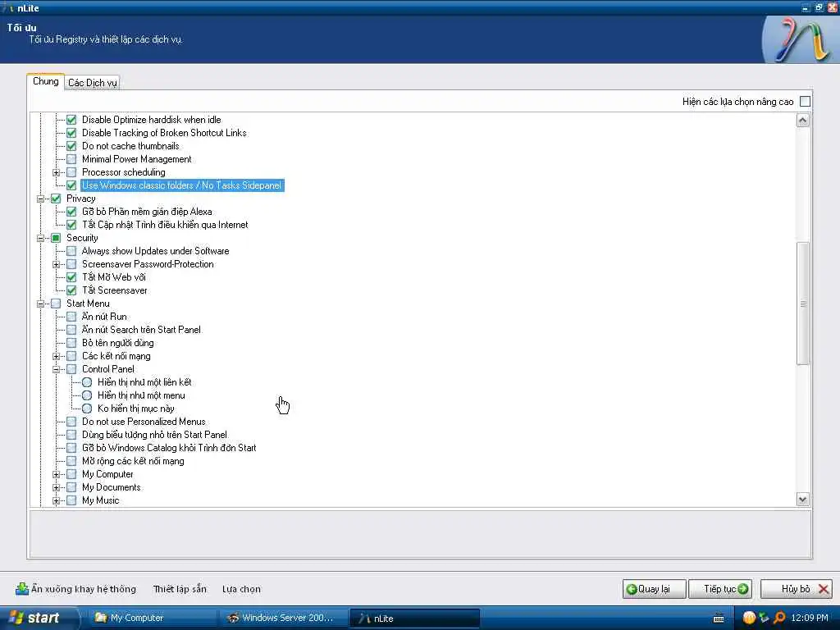Enable Dùng biểu tượng nhỏ trên Start Panel
This screenshot has height=630, width=840.
71,435
